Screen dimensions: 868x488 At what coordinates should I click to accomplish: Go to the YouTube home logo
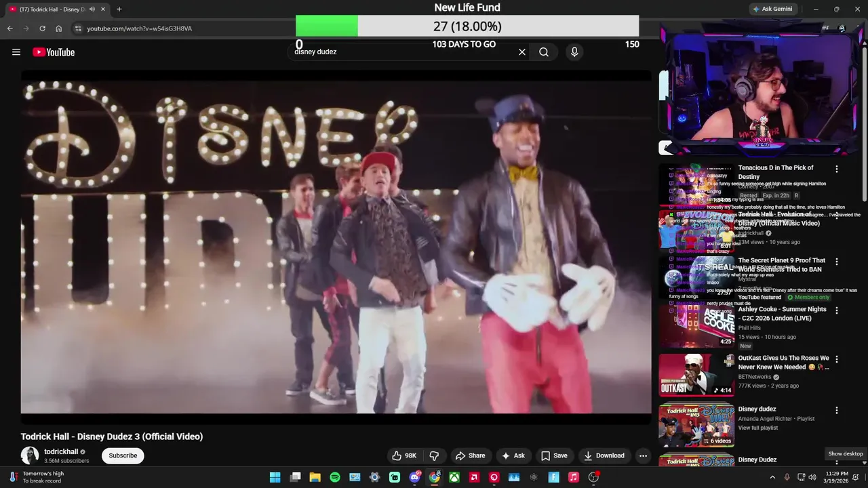[x=54, y=52]
